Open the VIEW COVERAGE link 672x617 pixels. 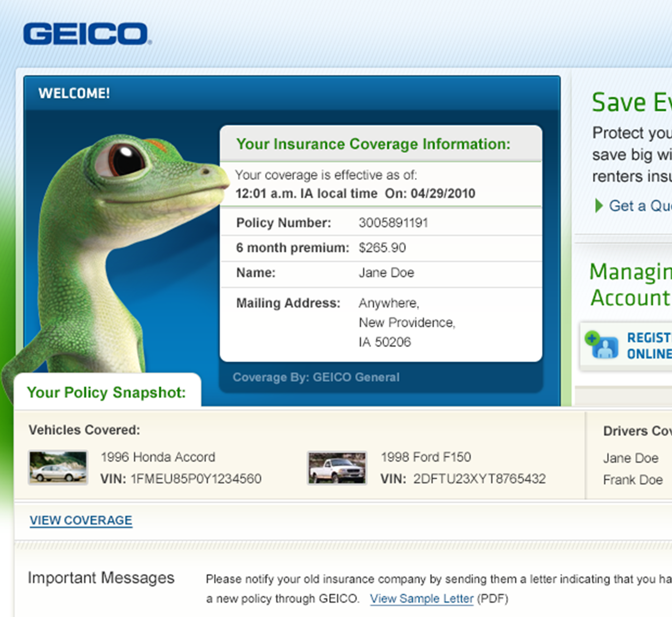[80, 520]
